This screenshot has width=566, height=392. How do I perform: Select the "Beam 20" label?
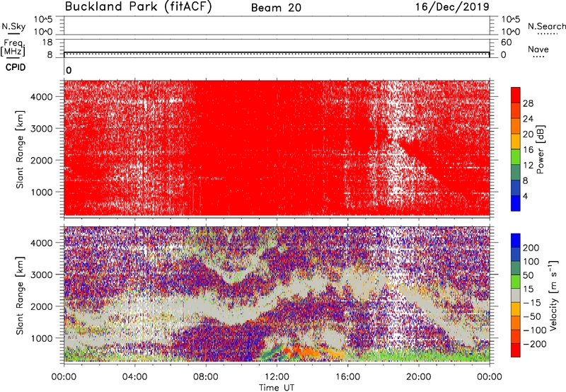coord(276,8)
